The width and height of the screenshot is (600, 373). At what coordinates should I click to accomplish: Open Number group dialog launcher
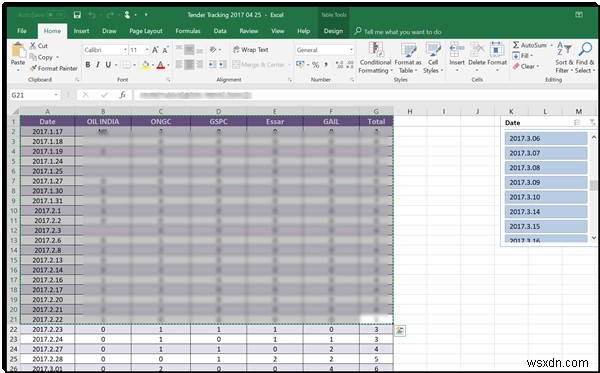tap(352, 80)
